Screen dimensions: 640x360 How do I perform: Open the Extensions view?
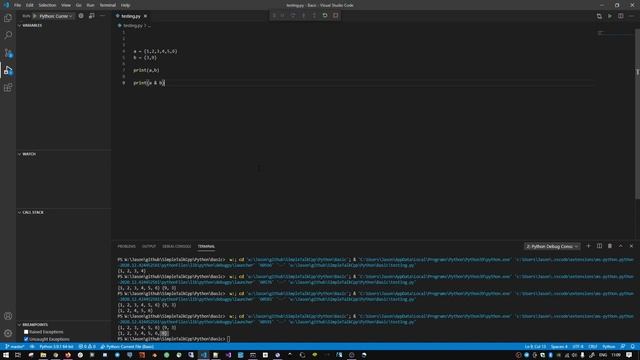[x=8, y=87]
